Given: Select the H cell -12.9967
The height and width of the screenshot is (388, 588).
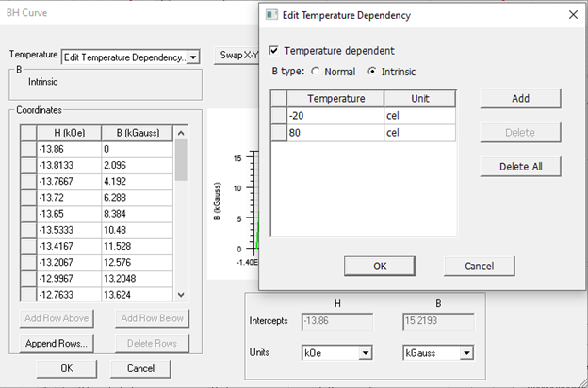Looking at the screenshot, I should point(69,278).
